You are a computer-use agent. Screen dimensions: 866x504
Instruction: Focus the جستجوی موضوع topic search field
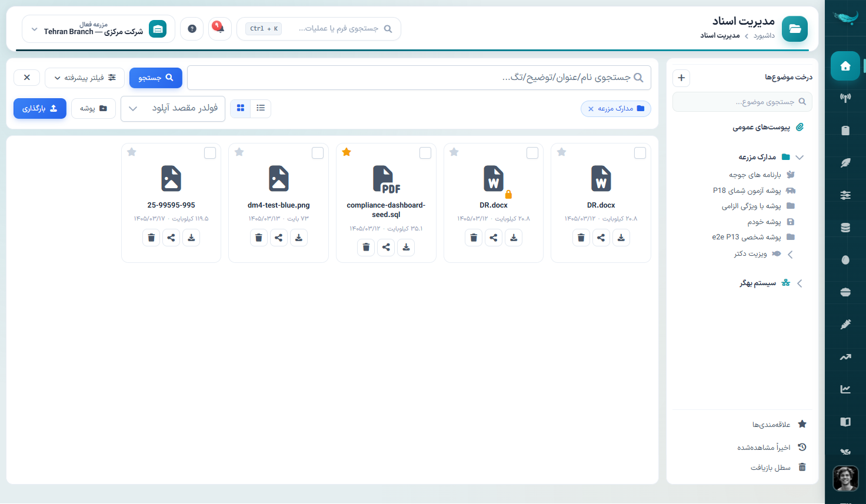(x=742, y=102)
